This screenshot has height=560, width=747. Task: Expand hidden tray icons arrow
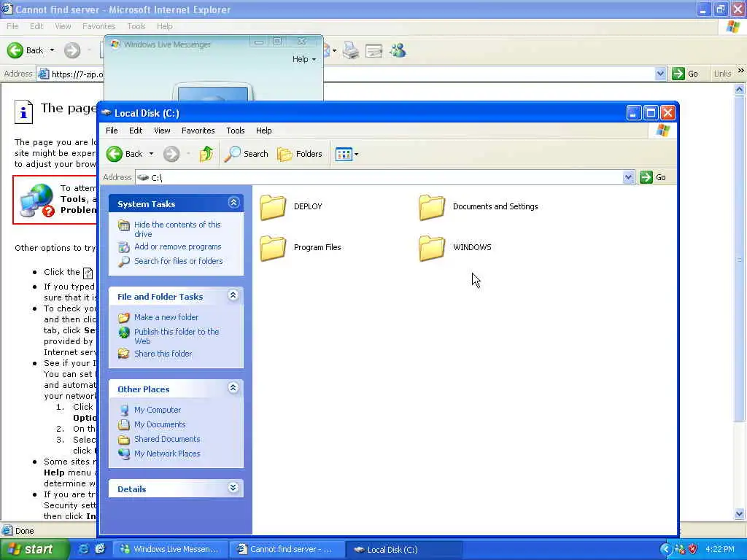[665, 549]
